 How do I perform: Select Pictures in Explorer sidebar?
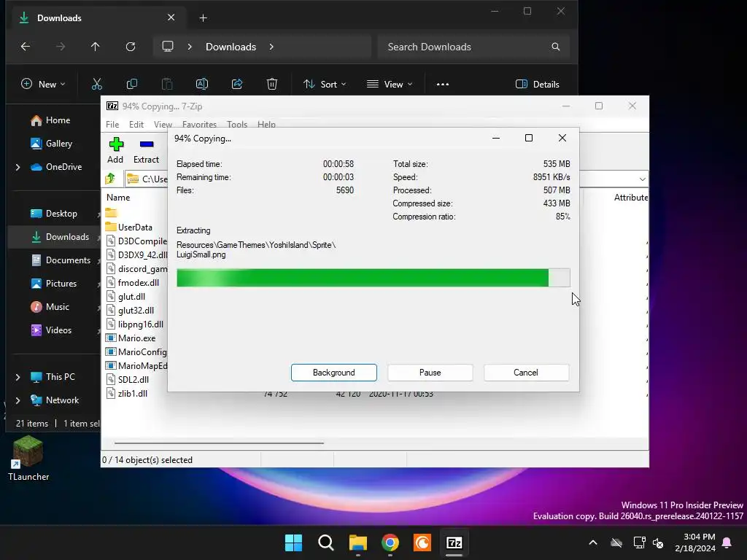53,284
